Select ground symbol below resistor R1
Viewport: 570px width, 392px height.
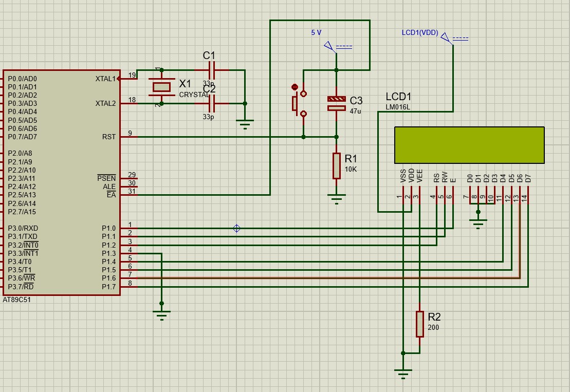point(337,199)
